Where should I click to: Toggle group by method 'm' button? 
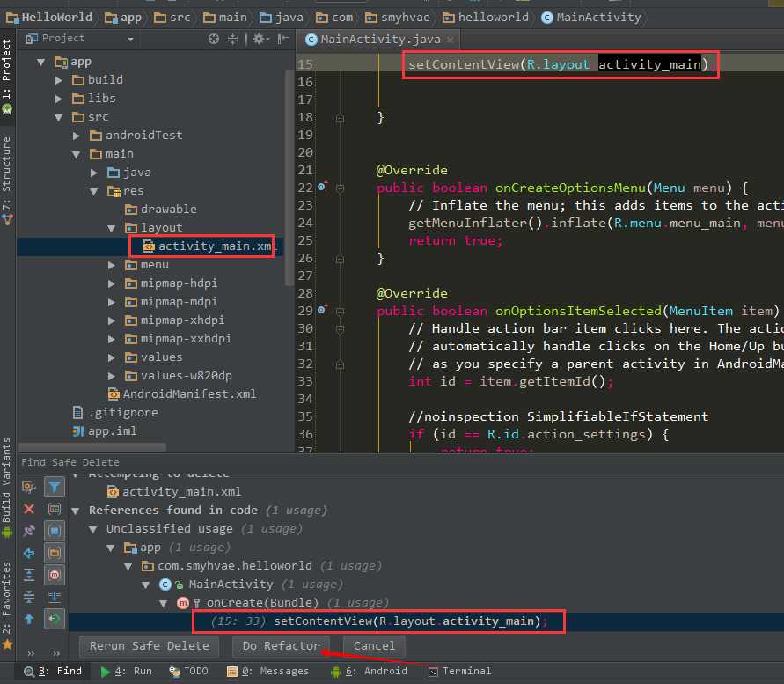click(55, 575)
